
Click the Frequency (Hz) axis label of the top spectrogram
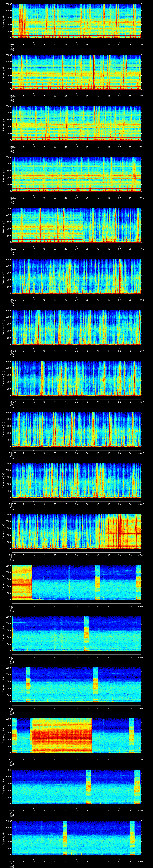(x=3, y=21)
